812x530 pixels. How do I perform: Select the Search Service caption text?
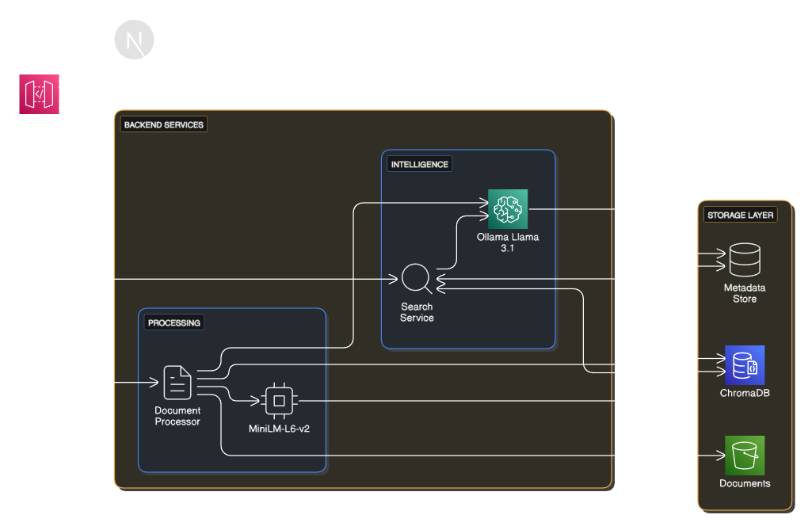pos(417,311)
